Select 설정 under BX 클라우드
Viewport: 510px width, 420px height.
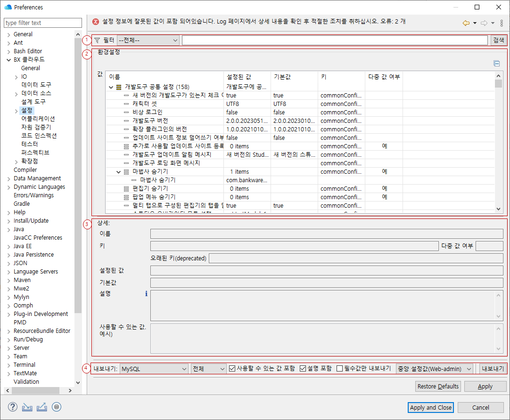(27, 110)
